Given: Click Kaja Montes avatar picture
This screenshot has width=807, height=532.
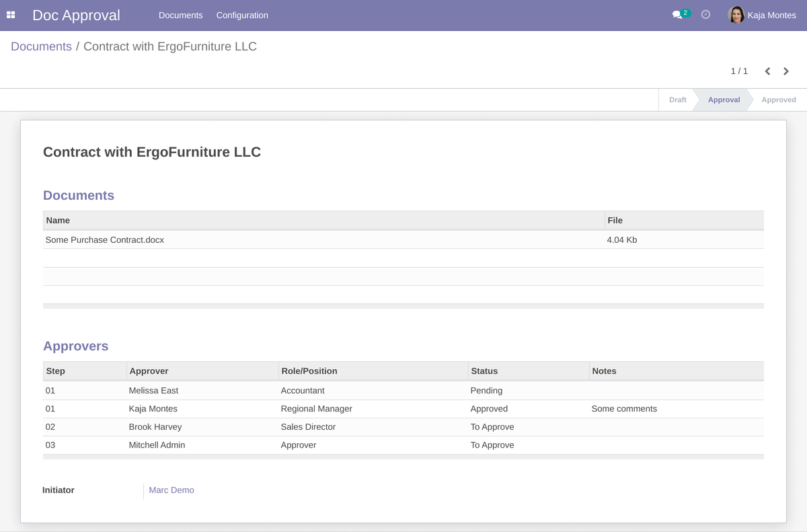Looking at the screenshot, I should 736,15.
